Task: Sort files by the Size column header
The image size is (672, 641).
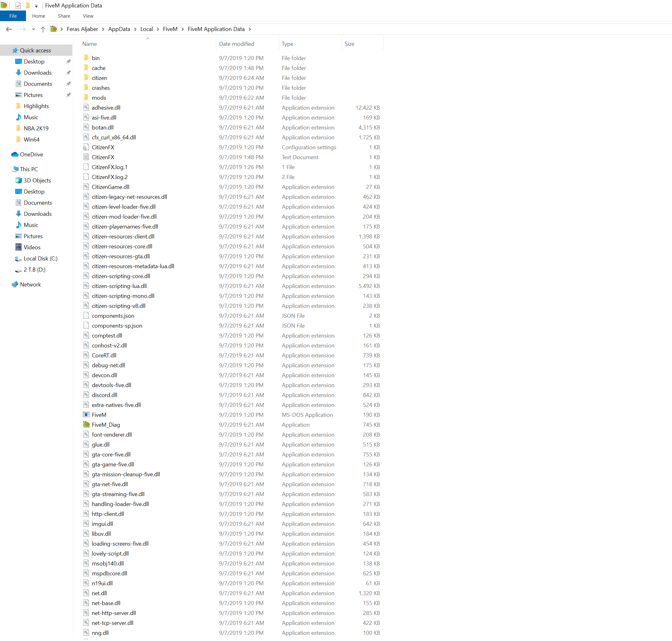Action: click(349, 44)
